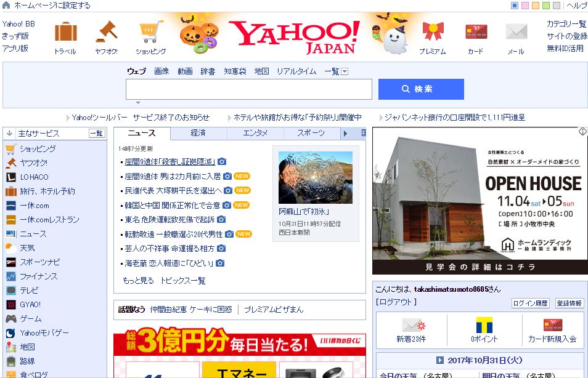Click the map icon beside 地図
This screenshot has height=378, width=588.
click(x=11, y=347)
